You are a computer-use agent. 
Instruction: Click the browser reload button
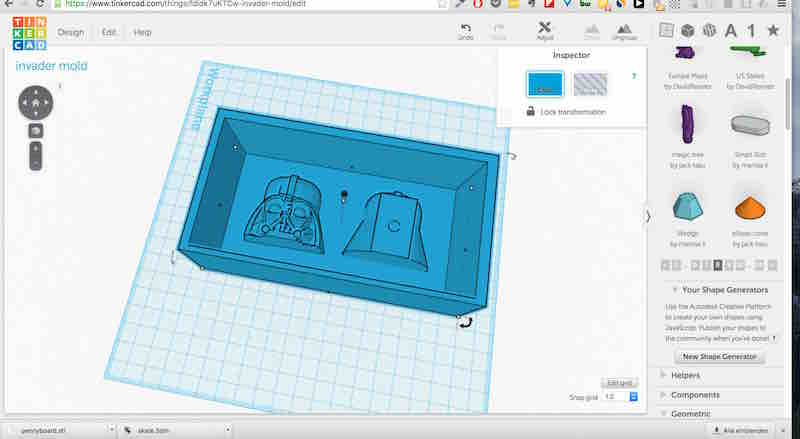pyautogui.click(x=40, y=3)
